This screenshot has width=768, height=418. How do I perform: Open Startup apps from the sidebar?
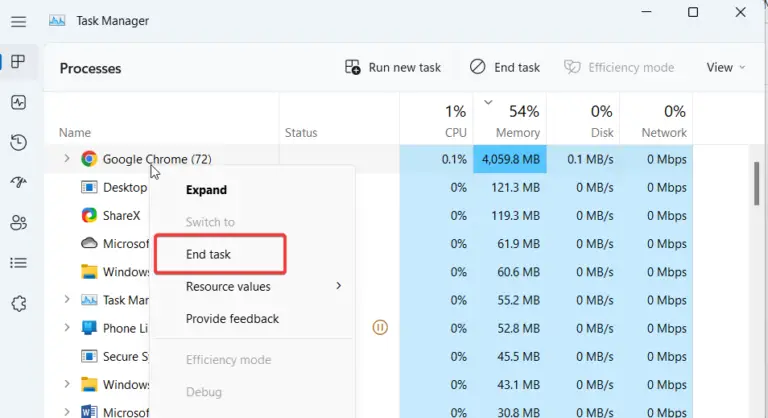pos(19,182)
